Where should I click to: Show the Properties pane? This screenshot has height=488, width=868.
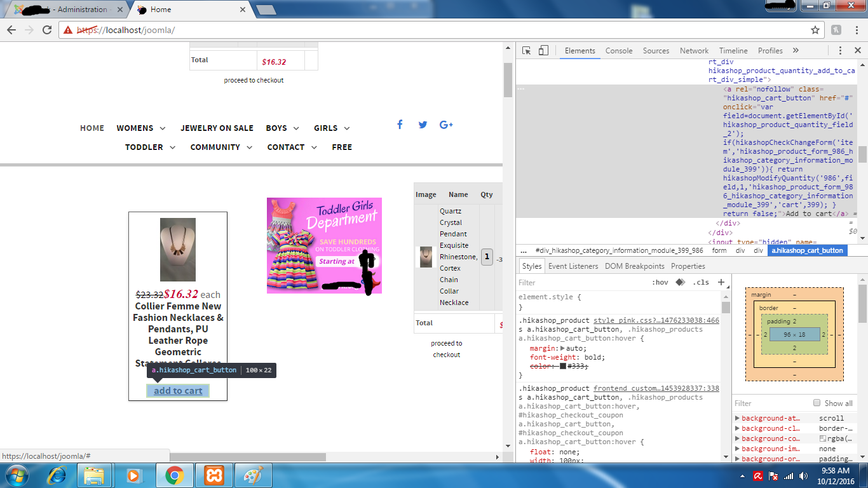click(688, 266)
